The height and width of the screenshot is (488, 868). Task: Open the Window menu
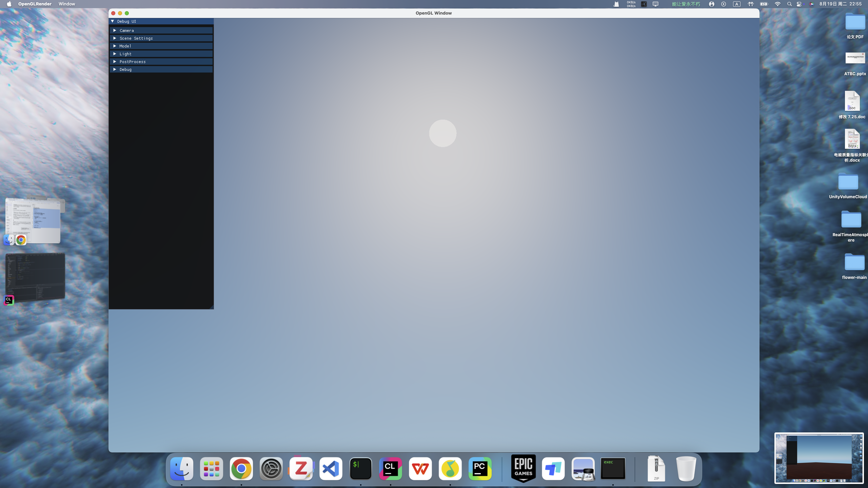click(66, 4)
